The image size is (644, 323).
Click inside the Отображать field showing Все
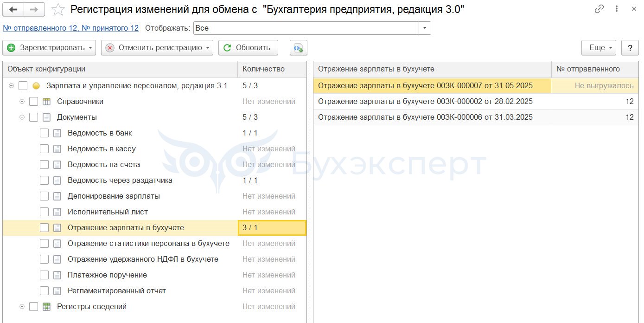click(306, 28)
